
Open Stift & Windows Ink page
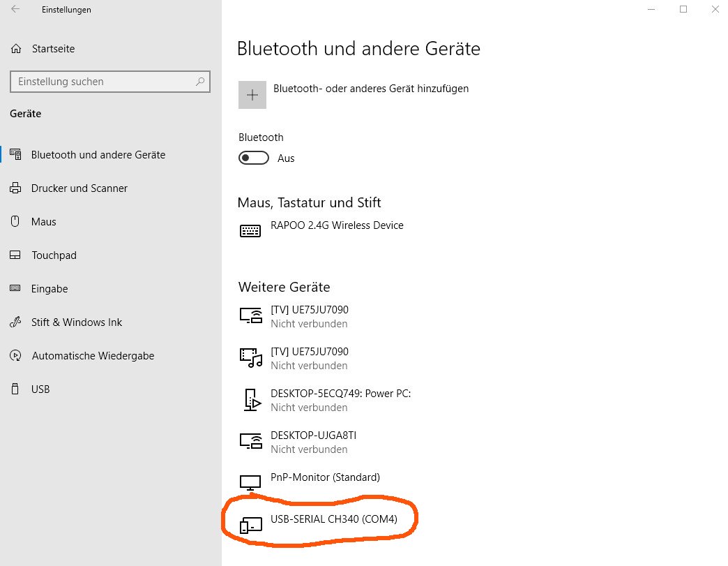pos(77,322)
